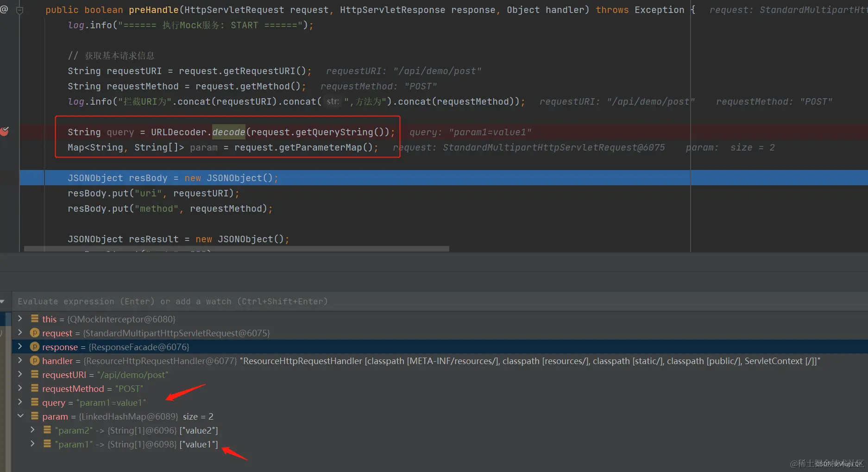Expand the "param2" map entry
The height and width of the screenshot is (472, 868).
tap(32, 430)
